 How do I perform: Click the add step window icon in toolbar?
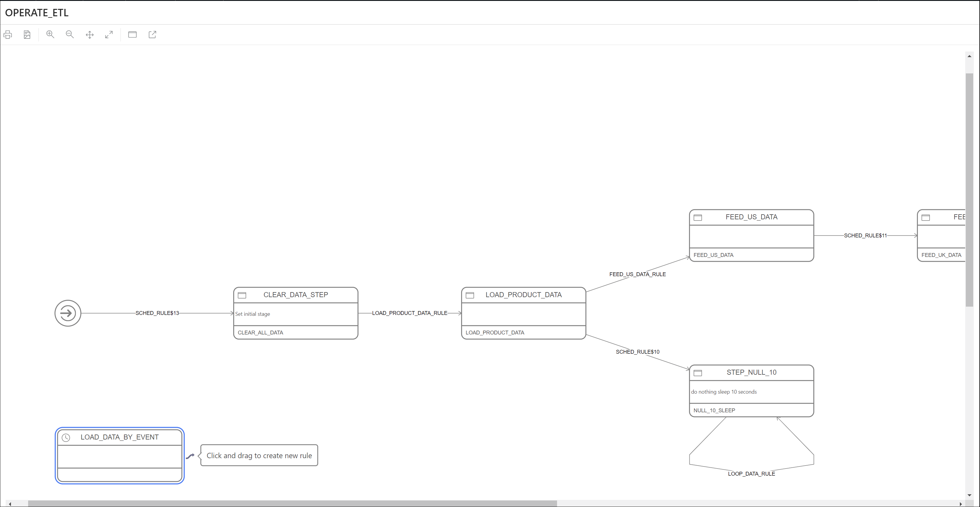[x=132, y=35]
